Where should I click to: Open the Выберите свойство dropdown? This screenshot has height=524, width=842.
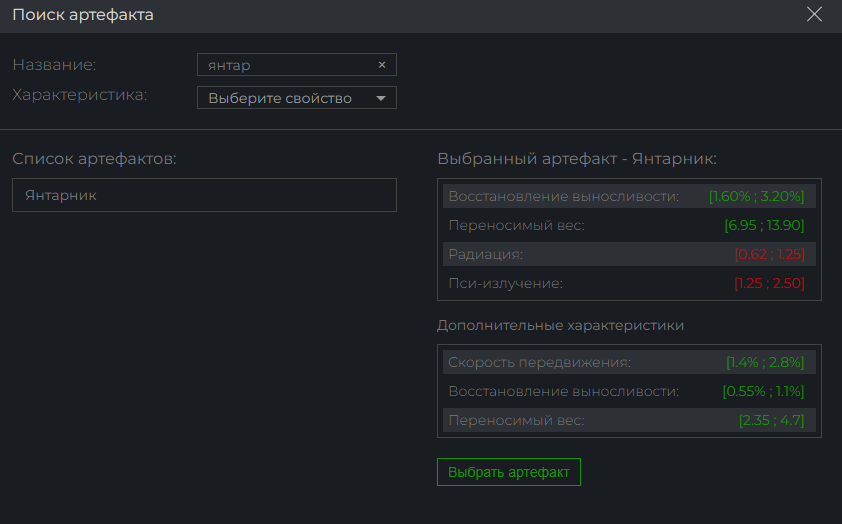tap(296, 98)
